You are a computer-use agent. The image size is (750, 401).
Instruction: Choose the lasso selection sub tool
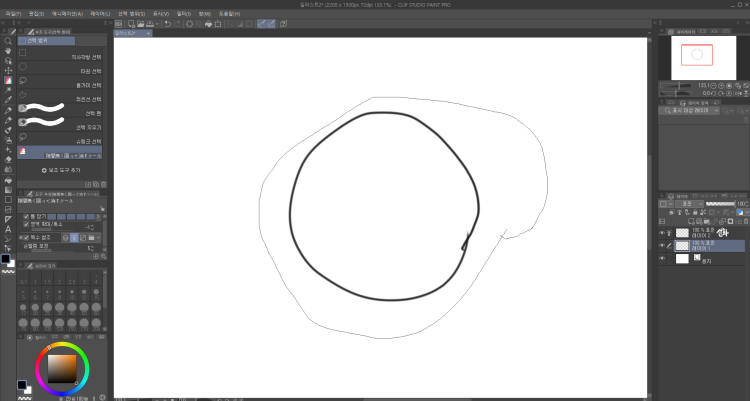[60, 82]
